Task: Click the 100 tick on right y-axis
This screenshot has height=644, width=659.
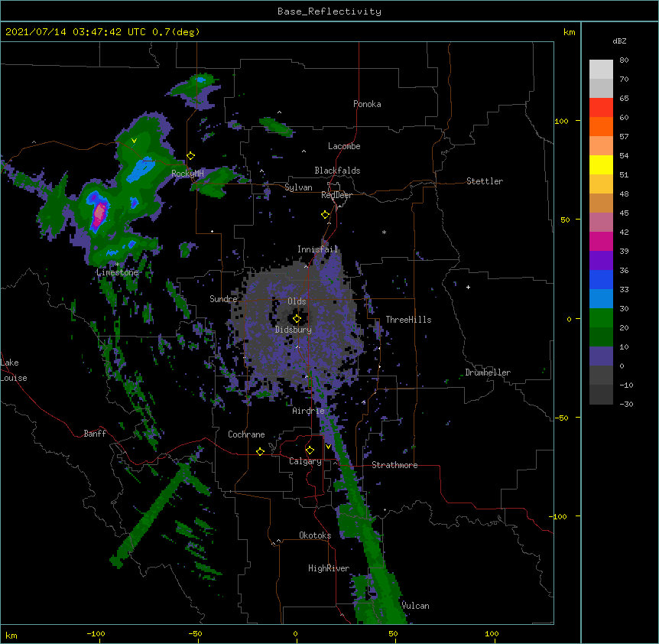Action: pyautogui.click(x=561, y=121)
